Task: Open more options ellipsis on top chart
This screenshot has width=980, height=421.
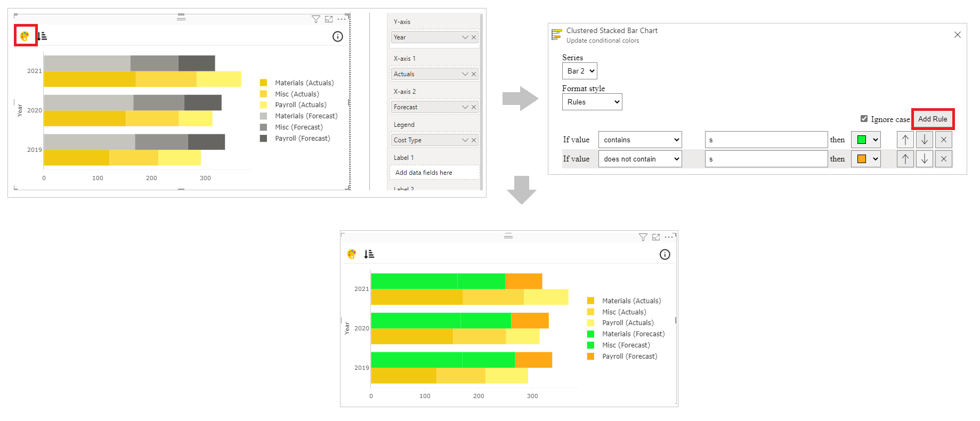Action: 342,19
